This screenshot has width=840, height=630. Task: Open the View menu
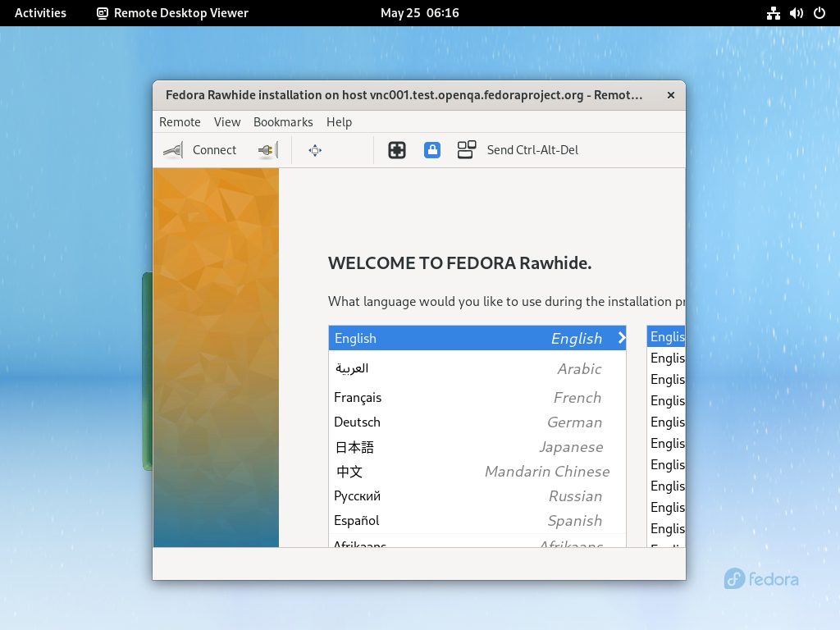point(227,122)
